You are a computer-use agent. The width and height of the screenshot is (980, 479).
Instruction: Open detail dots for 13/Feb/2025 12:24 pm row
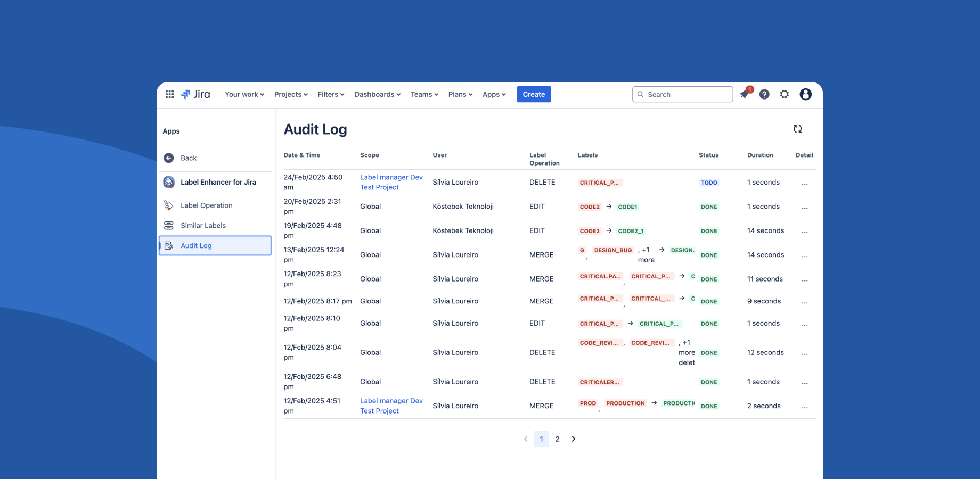[x=805, y=256]
